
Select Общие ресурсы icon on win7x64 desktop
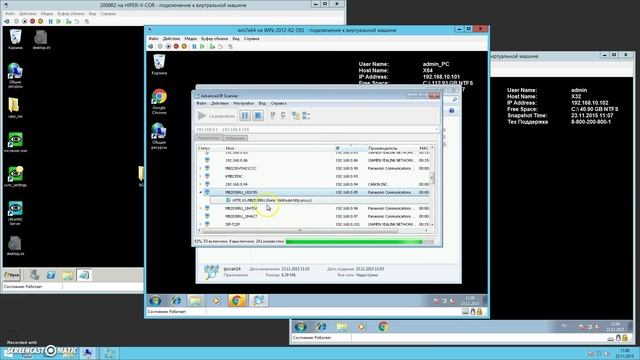point(159,136)
